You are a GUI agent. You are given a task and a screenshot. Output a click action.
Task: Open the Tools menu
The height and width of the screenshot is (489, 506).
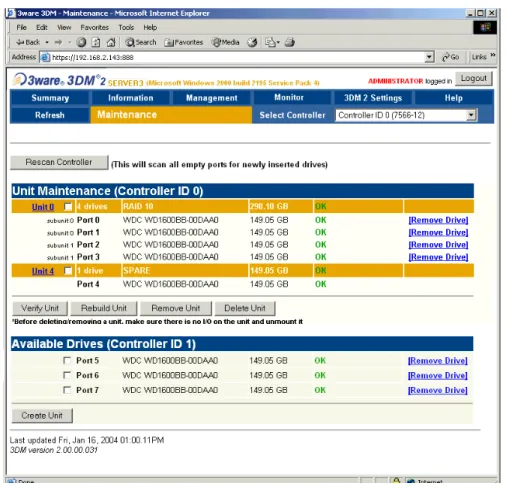[126, 27]
